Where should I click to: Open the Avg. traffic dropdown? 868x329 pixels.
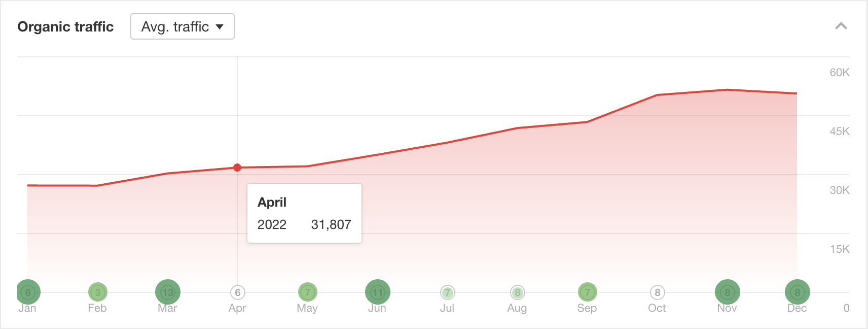182,26
